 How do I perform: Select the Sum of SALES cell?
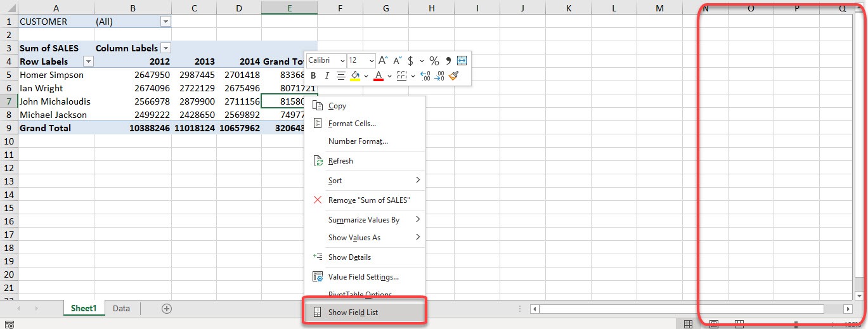[x=56, y=48]
